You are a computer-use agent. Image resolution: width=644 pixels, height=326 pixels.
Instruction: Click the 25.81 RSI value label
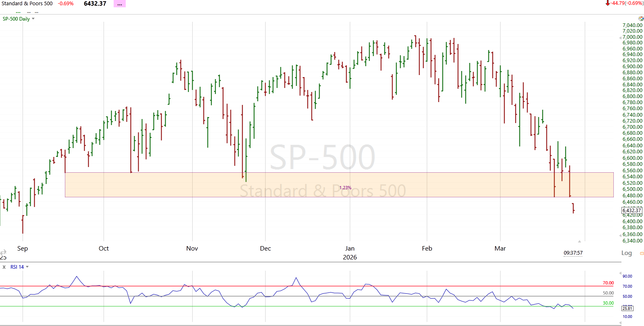(627, 308)
